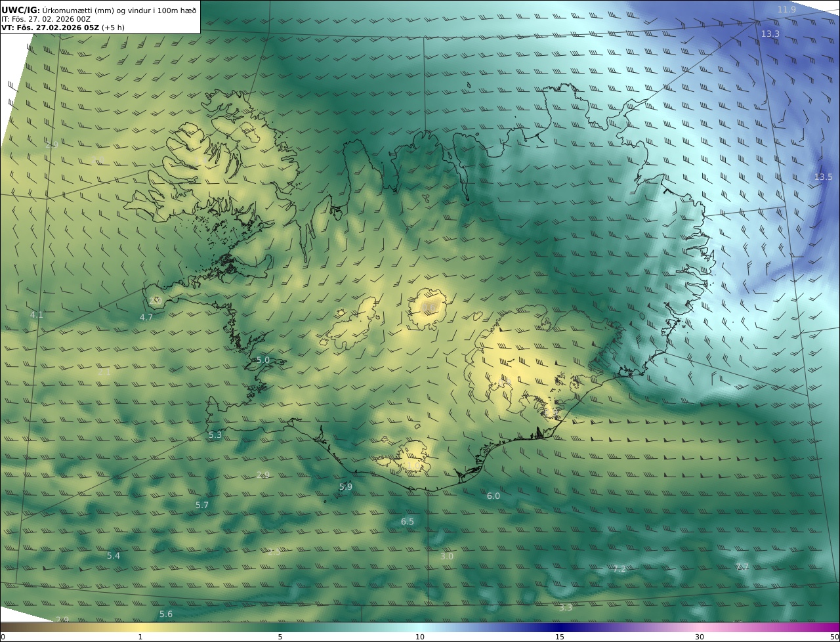Click the 5.6 value label

(x=166, y=614)
